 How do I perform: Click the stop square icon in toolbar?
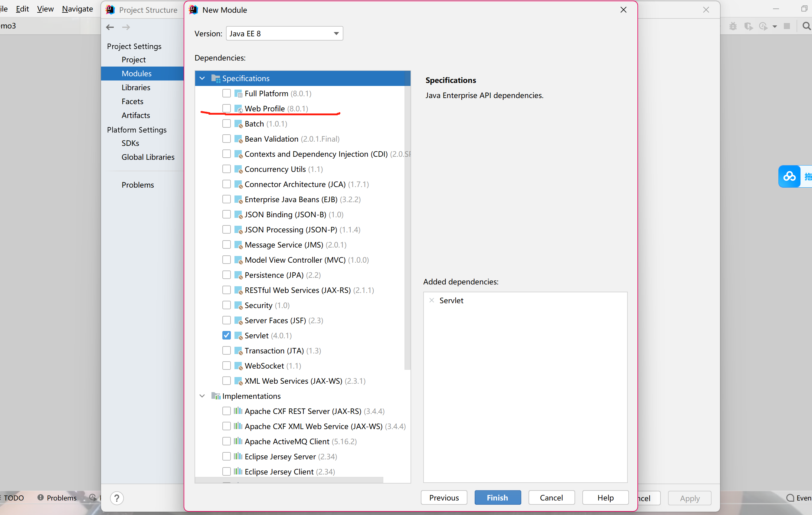(787, 26)
